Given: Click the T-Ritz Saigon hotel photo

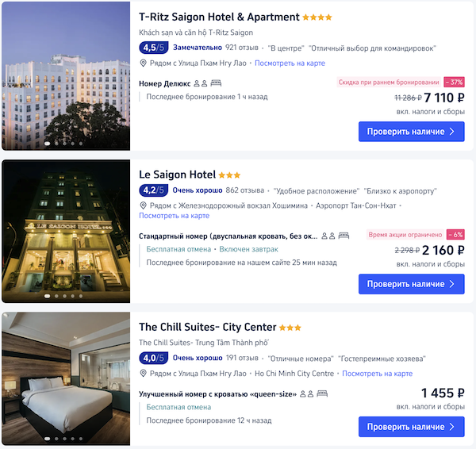Looking at the screenshot, I should [x=66, y=75].
